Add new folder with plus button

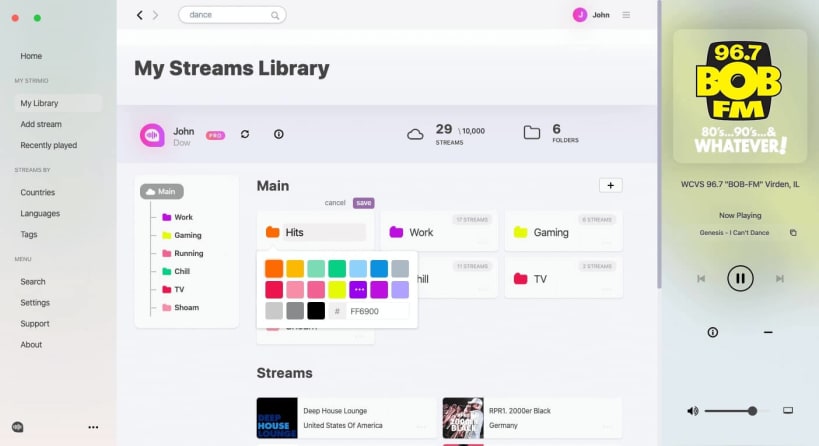pyautogui.click(x=611, y=185)
